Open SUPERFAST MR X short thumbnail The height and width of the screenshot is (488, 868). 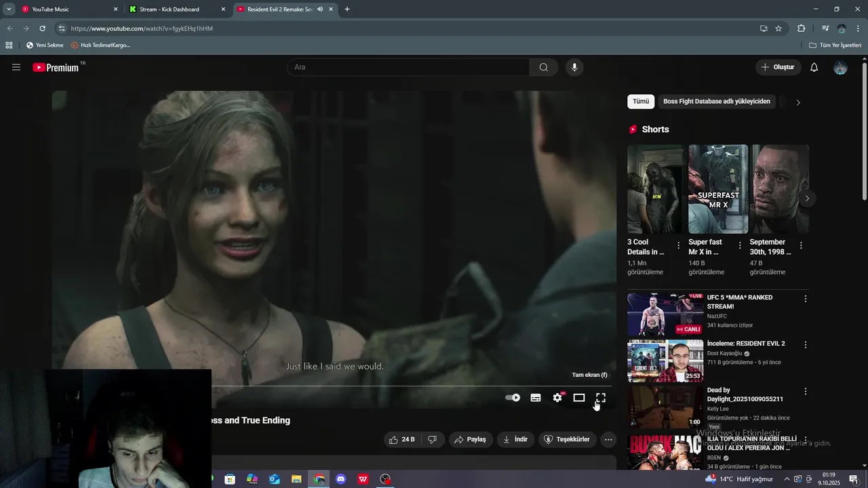(718, 189)
